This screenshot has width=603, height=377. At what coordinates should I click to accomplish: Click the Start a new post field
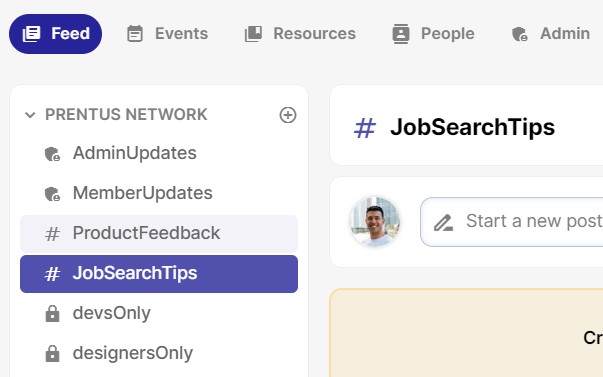[511, 222]
